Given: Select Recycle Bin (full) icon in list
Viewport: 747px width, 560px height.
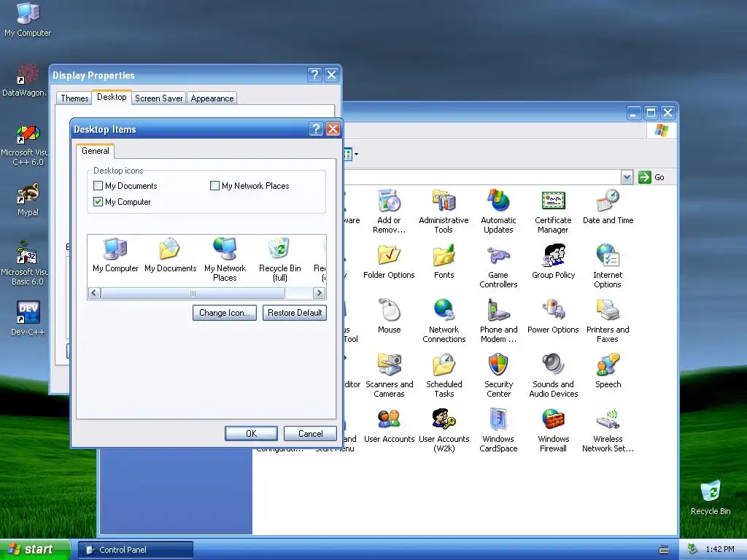Looking at the screenshot, I should coord(279,260).
